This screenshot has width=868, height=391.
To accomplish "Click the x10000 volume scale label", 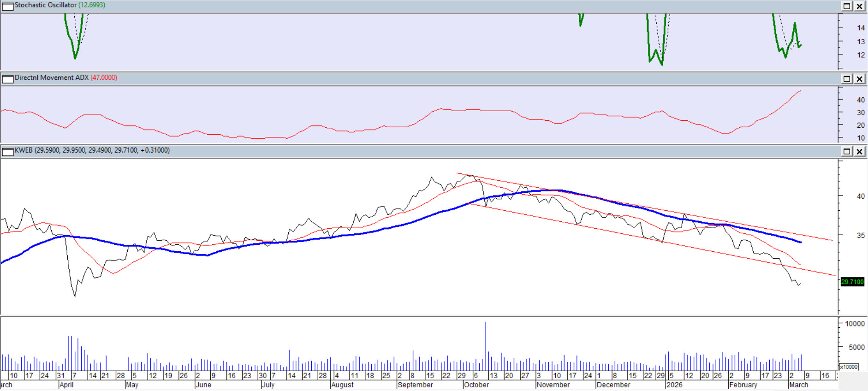I will point(849,367).
